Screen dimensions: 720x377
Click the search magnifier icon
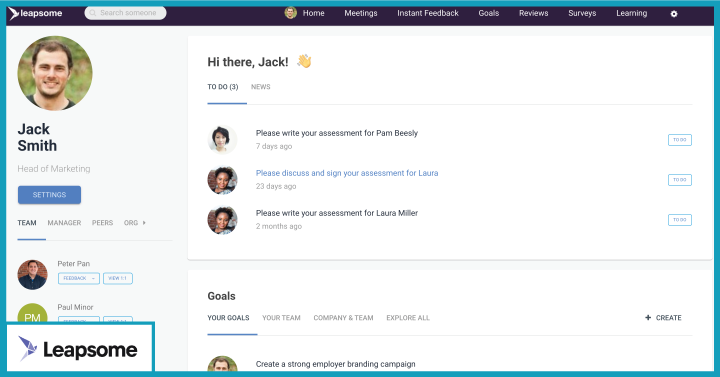point(93,13)
